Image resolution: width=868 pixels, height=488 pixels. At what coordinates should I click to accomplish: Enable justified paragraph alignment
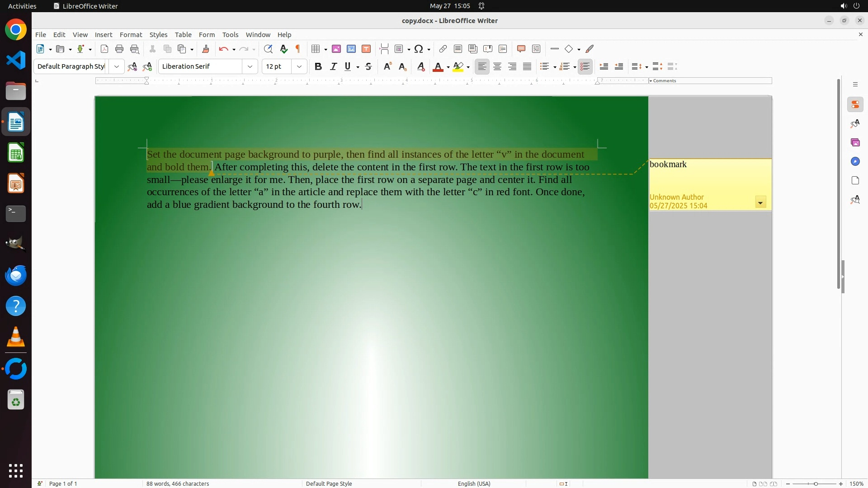click(x=527, y=66)
